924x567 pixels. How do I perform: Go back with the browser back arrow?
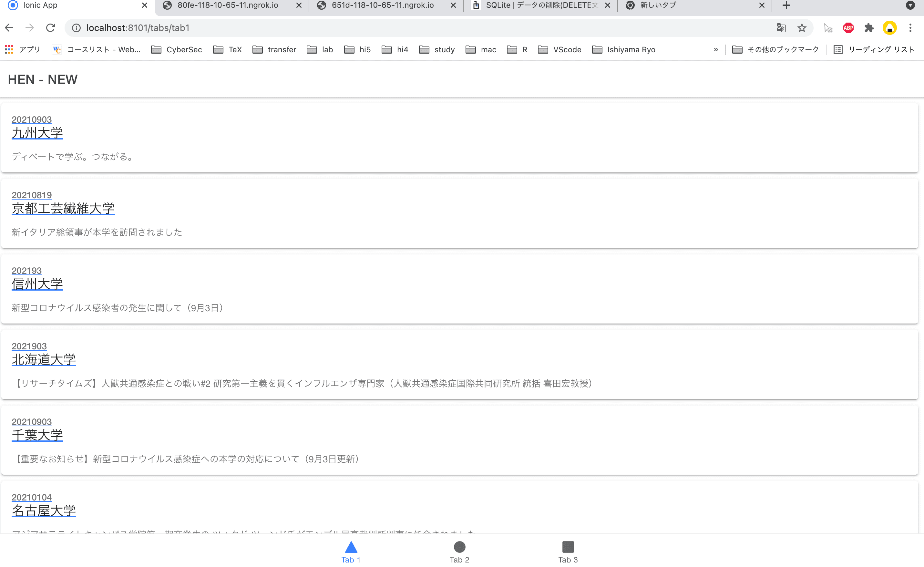click(9, 28)
